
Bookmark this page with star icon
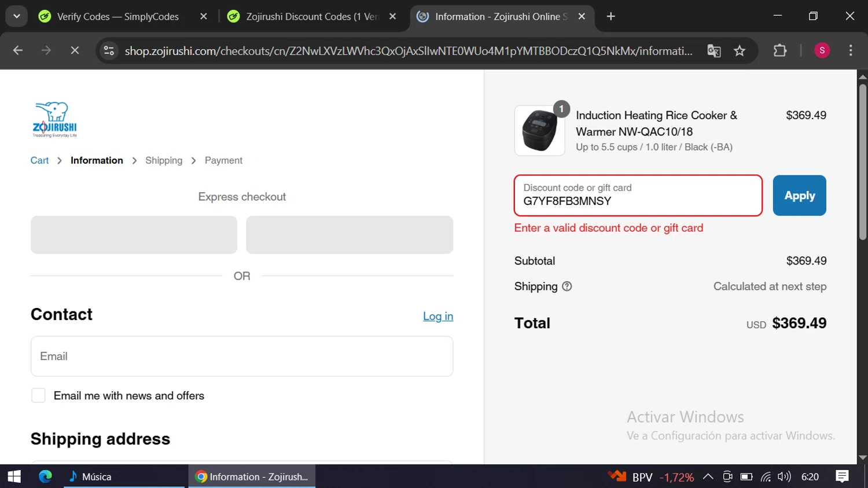point(740,51)
